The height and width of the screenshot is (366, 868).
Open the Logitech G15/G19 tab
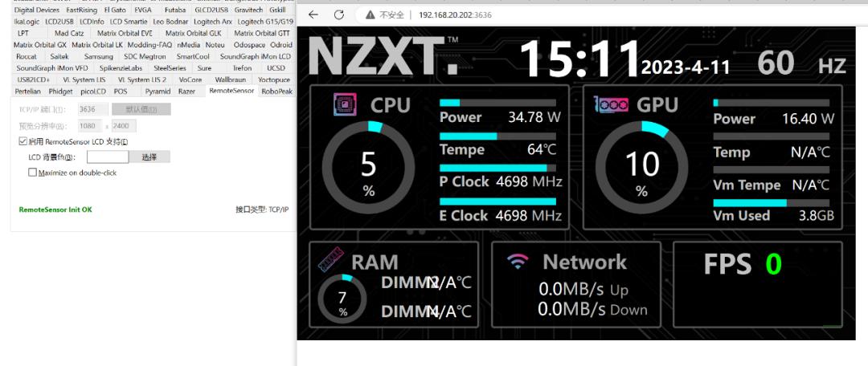click(x=265, y=22)
